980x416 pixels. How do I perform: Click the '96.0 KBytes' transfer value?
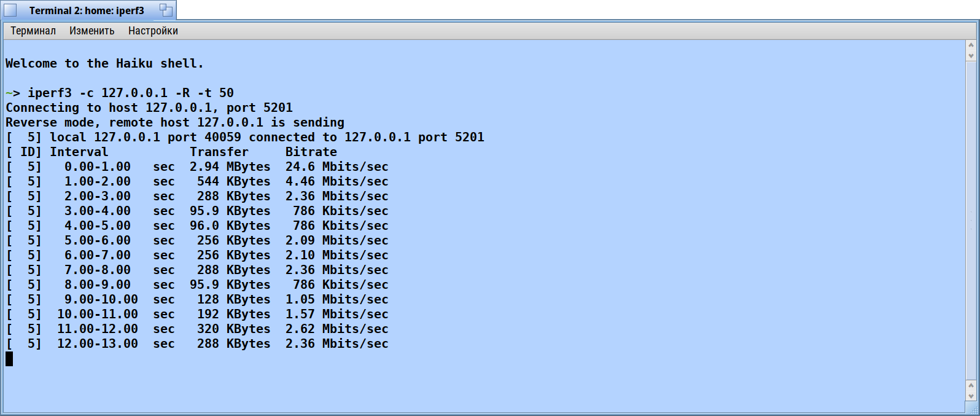pyautogui.click(x=230, y=226)
